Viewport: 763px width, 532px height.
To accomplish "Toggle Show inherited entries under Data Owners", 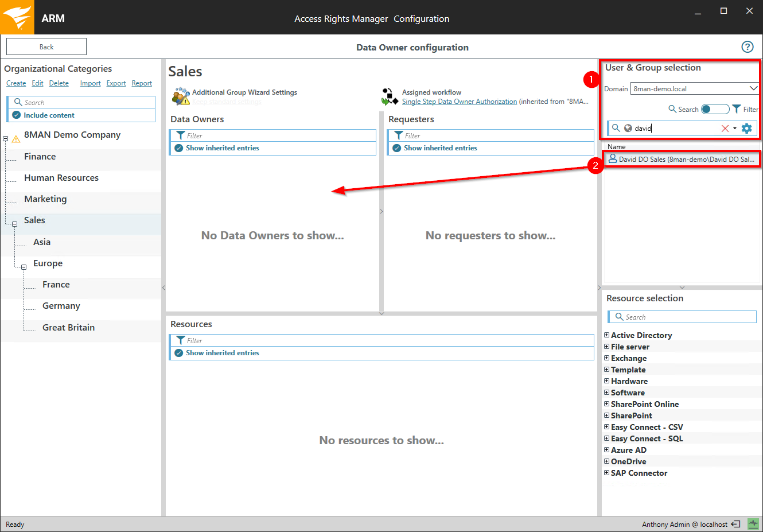I will point(178,148).
